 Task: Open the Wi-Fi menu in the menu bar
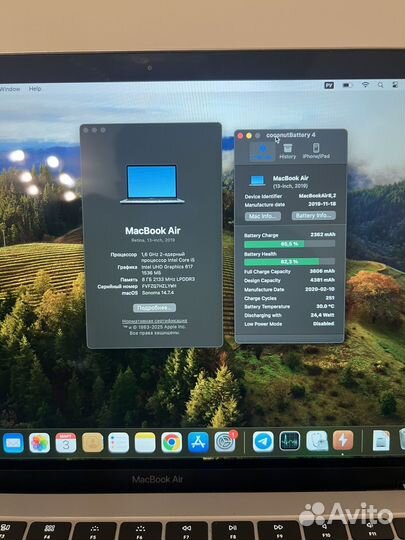click(365, 84)
